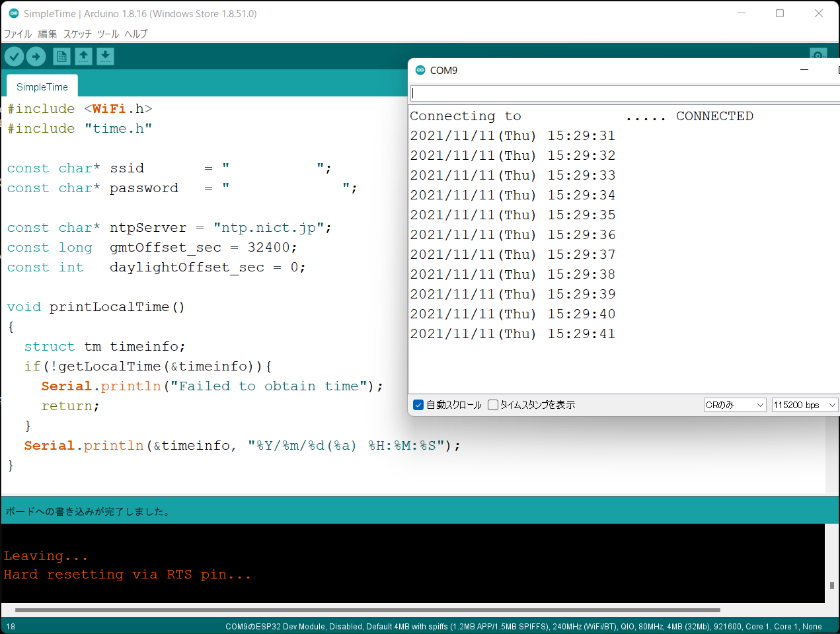840x634 pixels.
Task: Open the ファイル menu
Action: coord(18,34)
